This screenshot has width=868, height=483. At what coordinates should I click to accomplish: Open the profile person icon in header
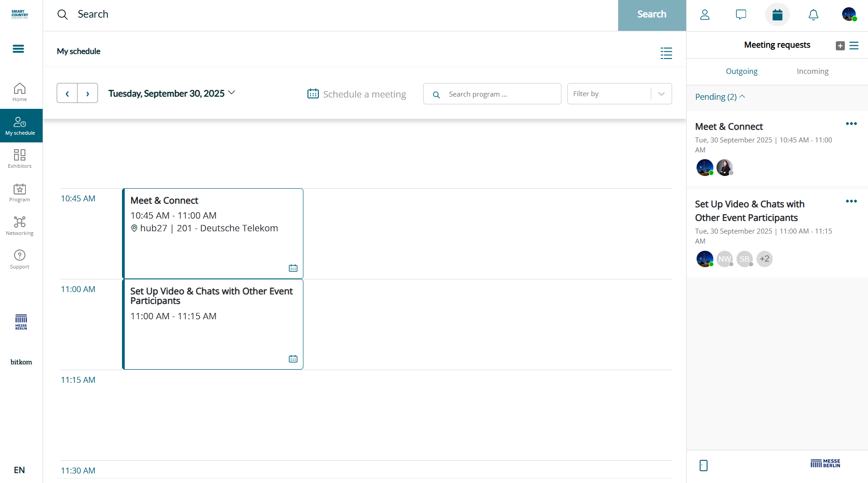(705, 15)
